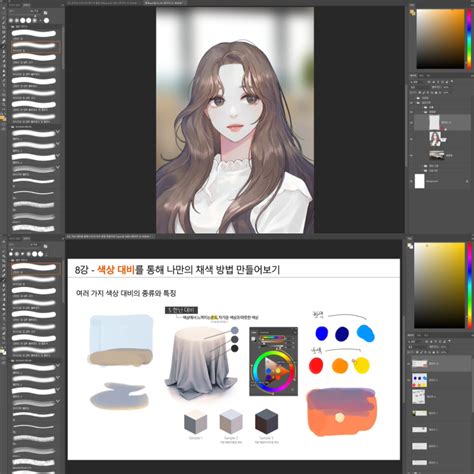Select the girl portrait layer thumbnail

[435, 139]
